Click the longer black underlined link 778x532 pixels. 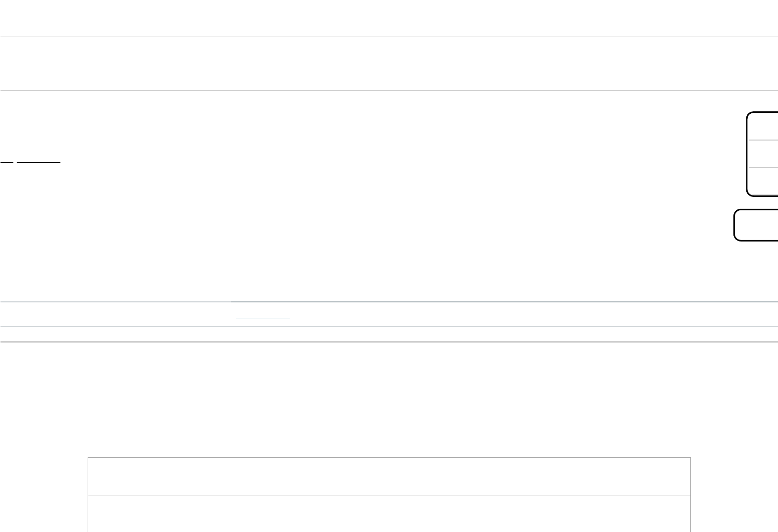tap(39, 161)
